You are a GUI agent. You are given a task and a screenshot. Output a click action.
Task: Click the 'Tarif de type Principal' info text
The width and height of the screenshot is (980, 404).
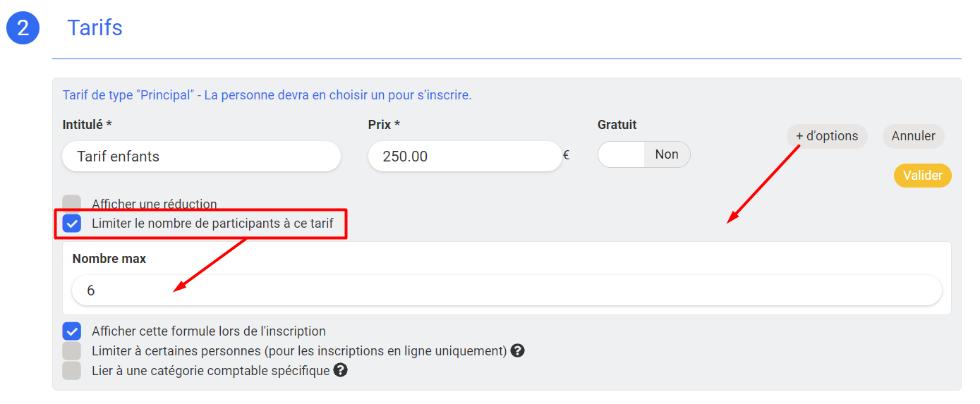pos(267,94)
